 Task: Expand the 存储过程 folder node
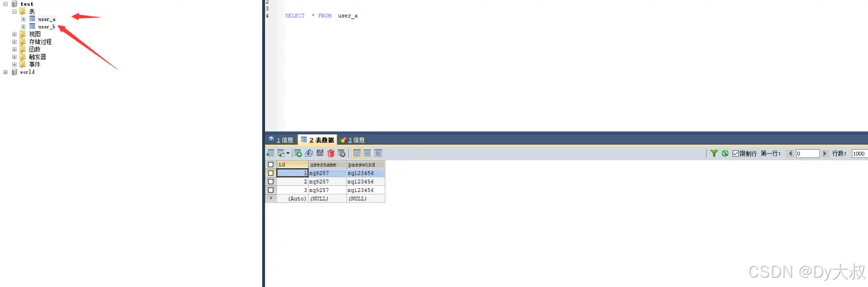point(14,42)
